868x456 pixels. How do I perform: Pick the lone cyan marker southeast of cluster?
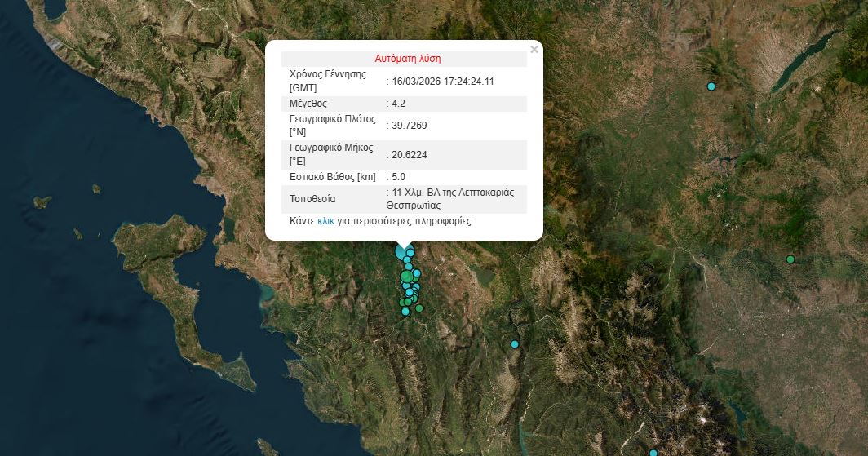(515, 344)
